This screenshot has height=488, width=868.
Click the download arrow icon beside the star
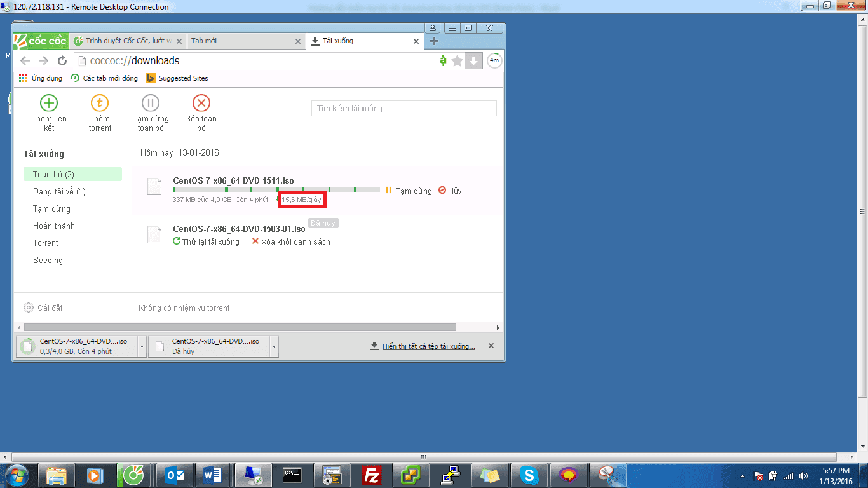473,60
